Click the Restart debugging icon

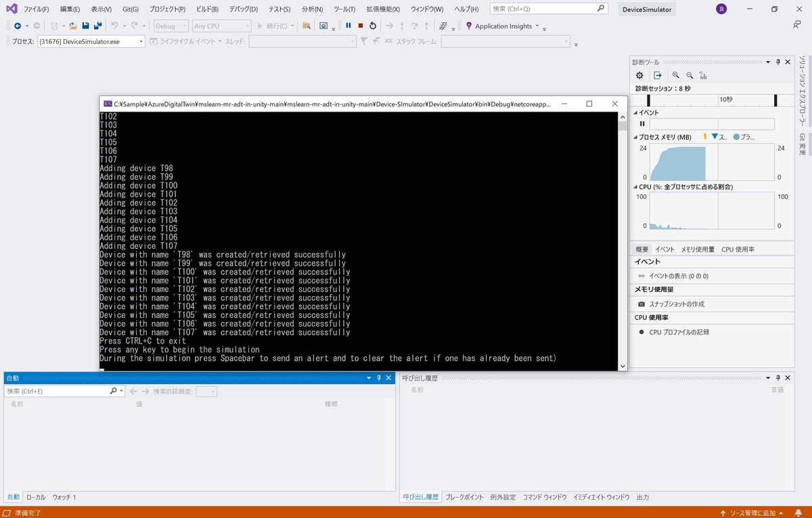coord(373,26)
